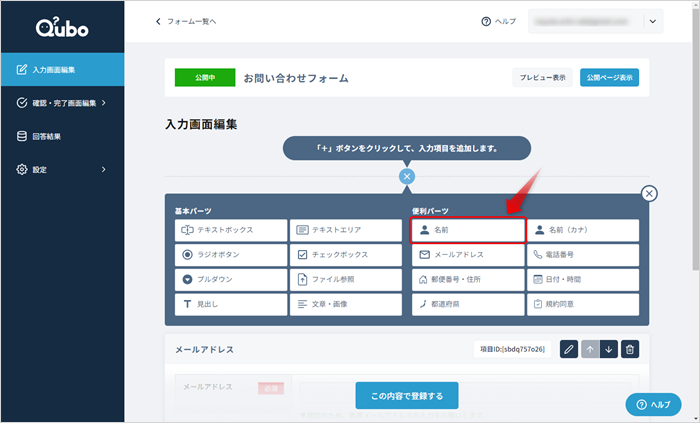Add the メールアドレス convenience part
700x423 pixels.
[468, 255]
